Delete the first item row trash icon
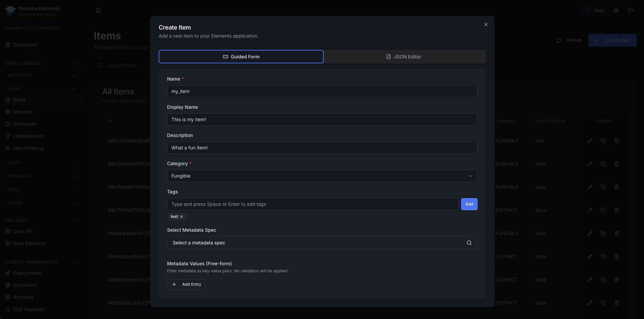The image size is (644, 319). click(616, 141)
